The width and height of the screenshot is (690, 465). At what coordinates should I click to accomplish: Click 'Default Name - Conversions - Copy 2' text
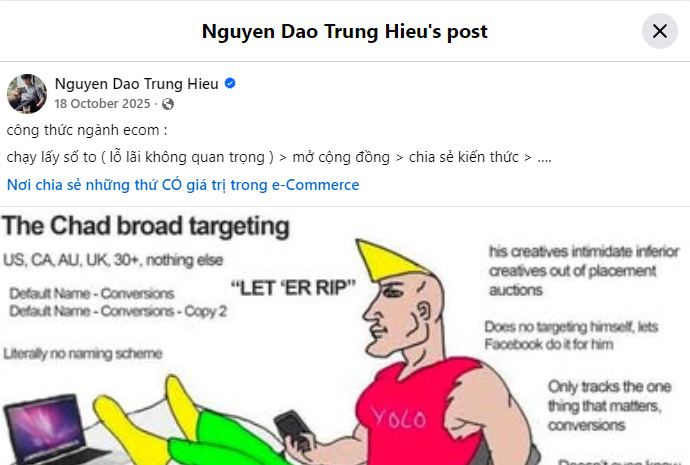pyautogui.click(x=118, y=311)
